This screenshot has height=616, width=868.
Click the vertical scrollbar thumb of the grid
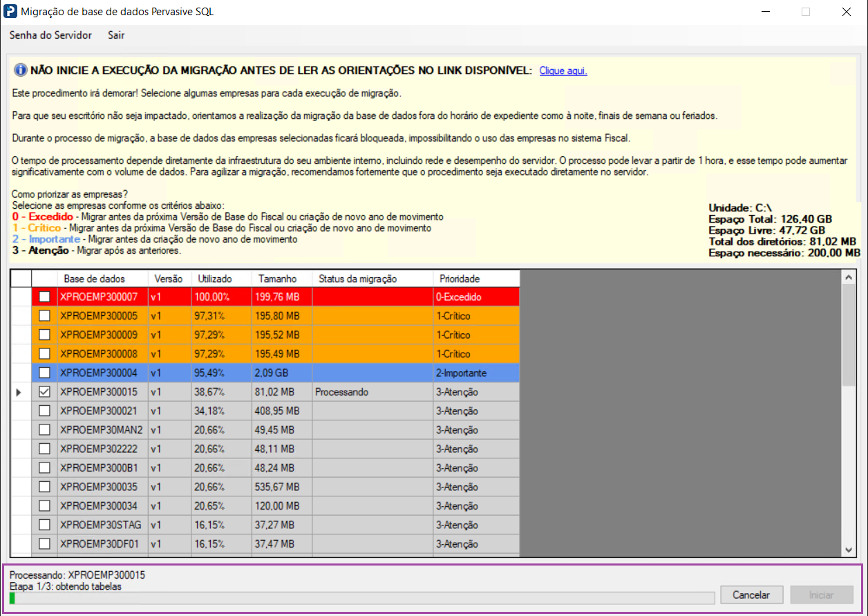849,335
